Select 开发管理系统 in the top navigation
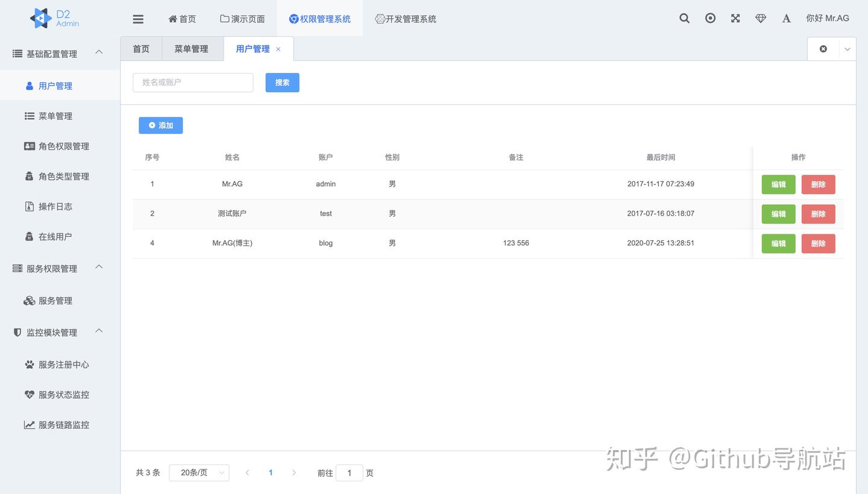The height and width of the screenshot is (494, 868). tap(405, 19)
